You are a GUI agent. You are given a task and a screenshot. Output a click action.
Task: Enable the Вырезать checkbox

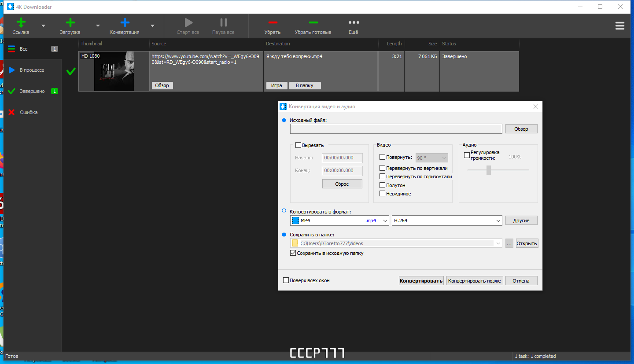click(298, 145)
